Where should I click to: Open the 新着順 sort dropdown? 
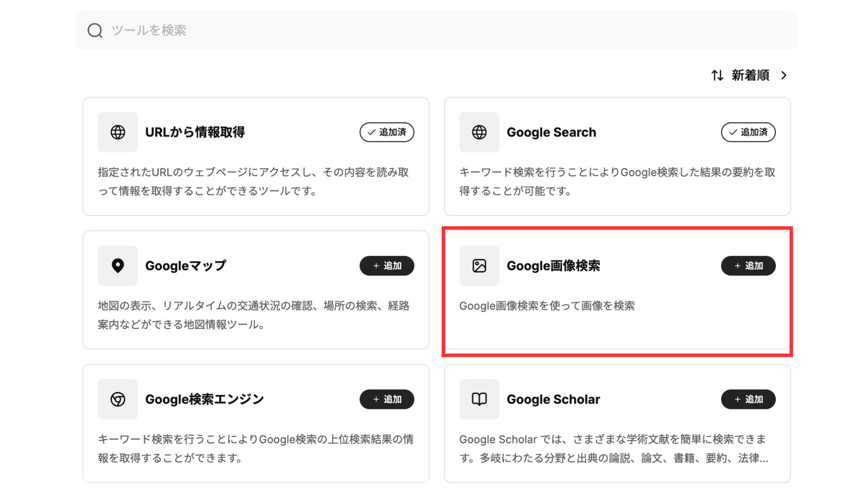click(x=750, y=75)
